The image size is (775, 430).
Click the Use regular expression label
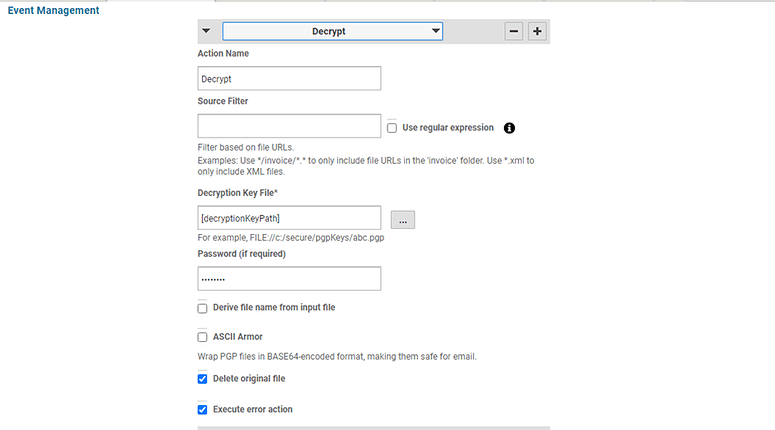point(447,128)
